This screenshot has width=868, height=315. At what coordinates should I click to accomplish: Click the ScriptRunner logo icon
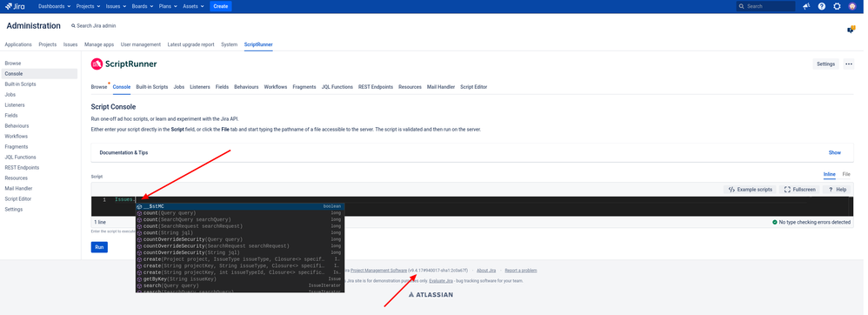pos(97,64)
